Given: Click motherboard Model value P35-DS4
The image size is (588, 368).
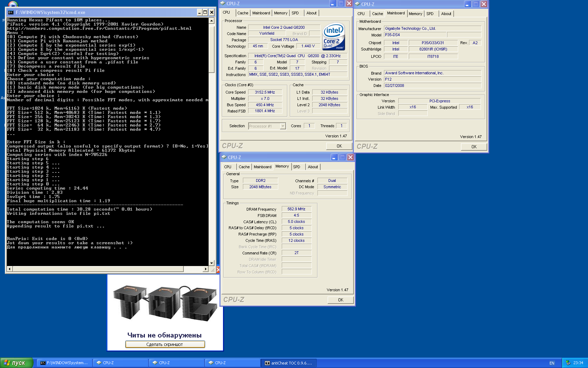Looking at the screenshot, I should (x=415, y=35).
